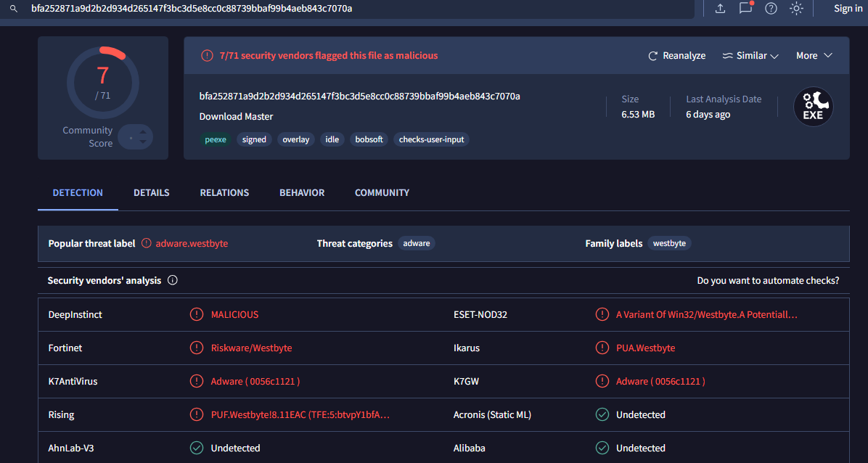
Task: Click ESET-NOD32 detection alert icon
Action: (602, 314)
